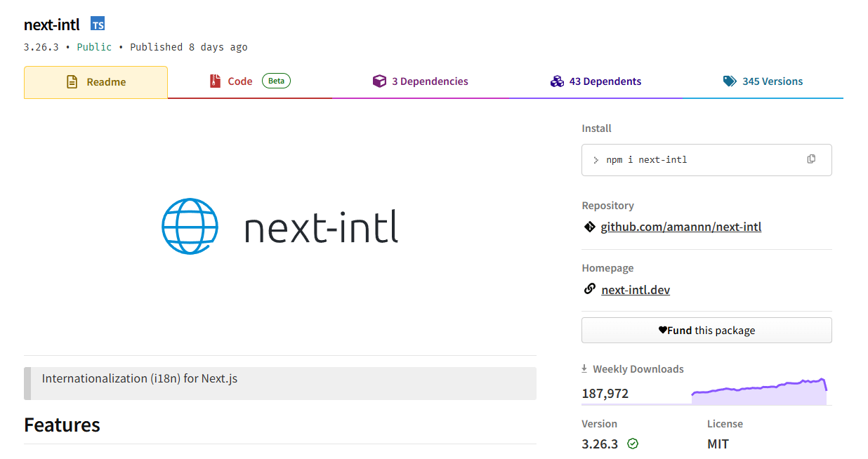Click the Homepage section label
868x459 pixels.
pos(607,268)
